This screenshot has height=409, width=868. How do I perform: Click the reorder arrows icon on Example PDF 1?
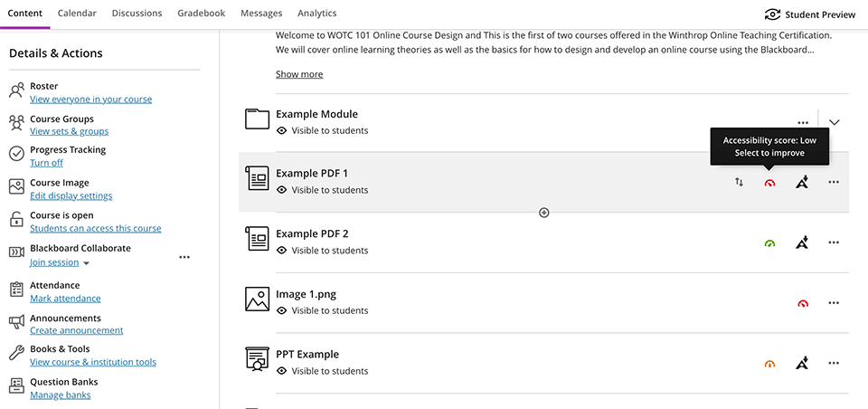(x=739, y=182)
